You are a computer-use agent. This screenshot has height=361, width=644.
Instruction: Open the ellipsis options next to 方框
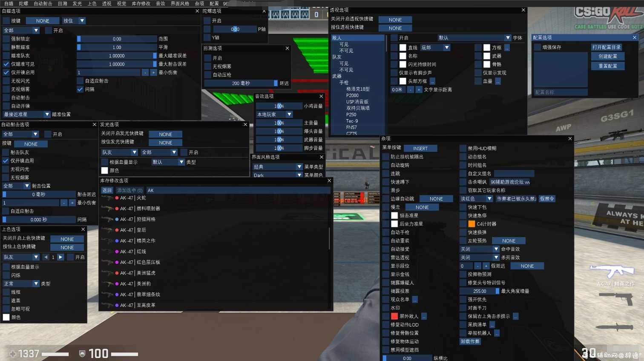click(x=507, y=48)
